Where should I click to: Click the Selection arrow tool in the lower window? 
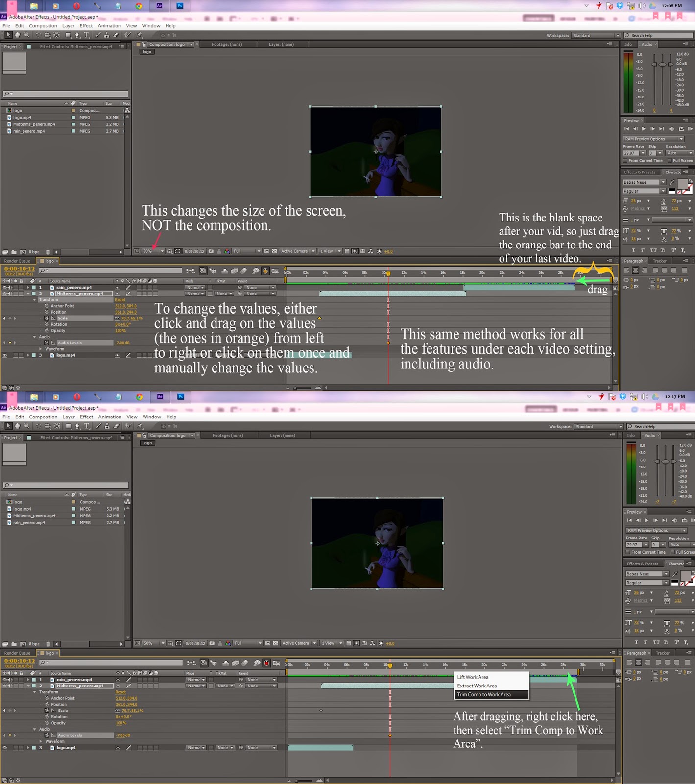point(8,426)
